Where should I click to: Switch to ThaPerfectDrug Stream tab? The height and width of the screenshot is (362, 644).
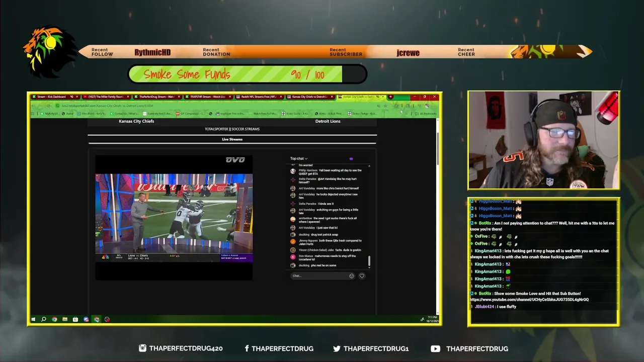[157, 97]
